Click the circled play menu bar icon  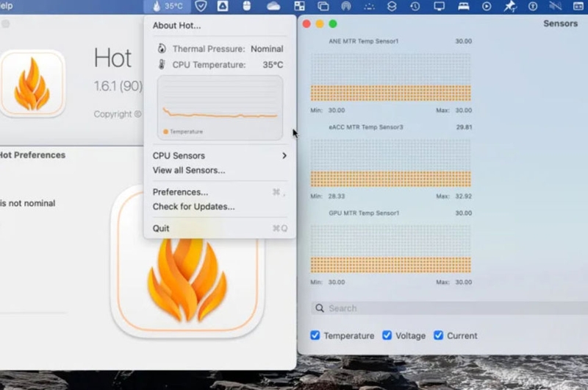[487, 6]
